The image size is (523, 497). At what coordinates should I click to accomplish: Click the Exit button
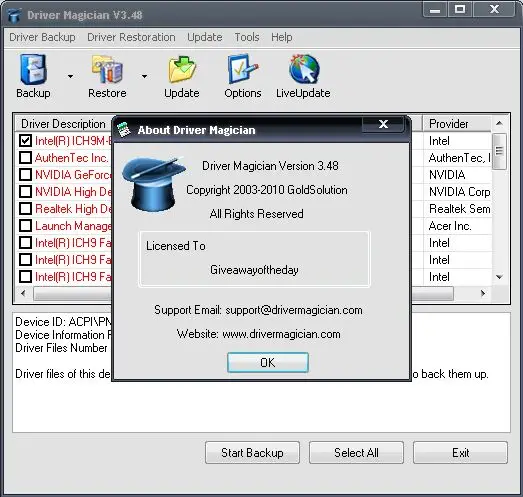461,453
